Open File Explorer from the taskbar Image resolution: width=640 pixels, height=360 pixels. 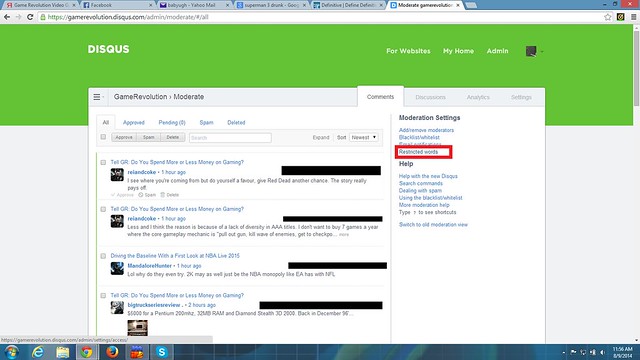pos(62,352)
